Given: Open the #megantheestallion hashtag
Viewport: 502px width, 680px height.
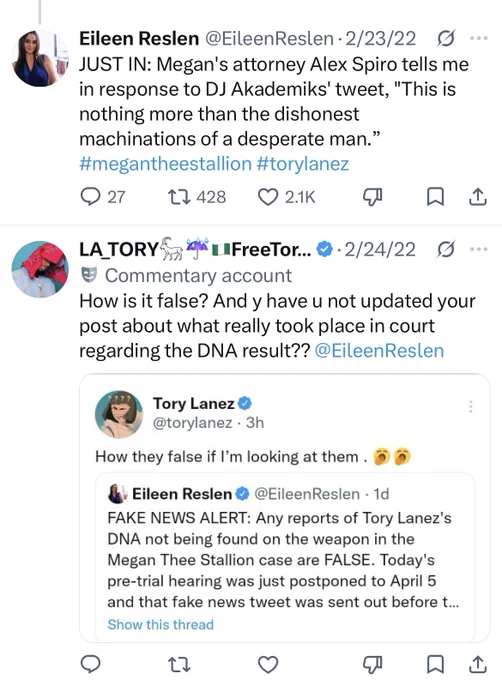Looking at the screenshot, I should coord(165,164).
